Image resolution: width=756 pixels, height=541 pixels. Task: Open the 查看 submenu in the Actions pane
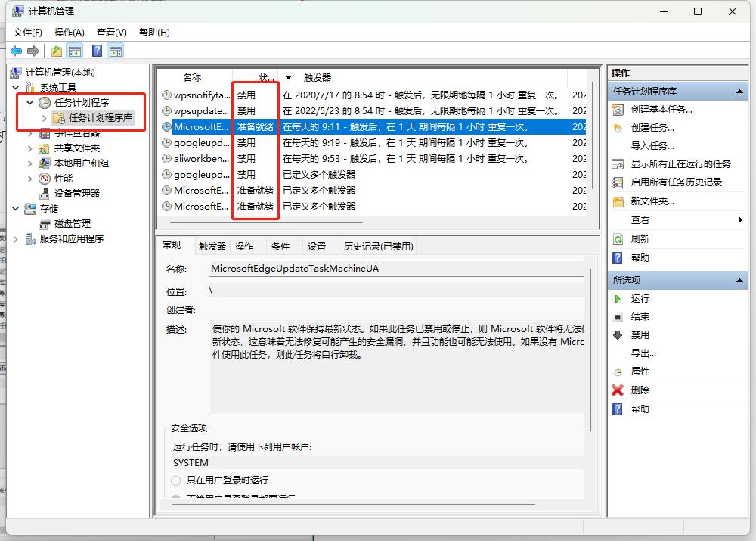pos(639,220)
